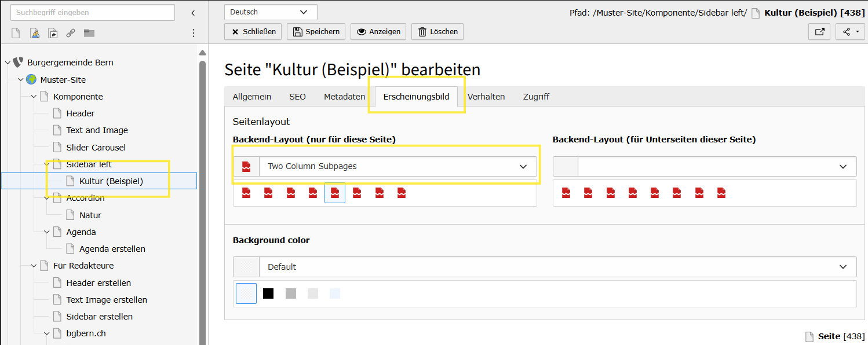868x345 pixels.
Task: Click the folder icon in tree toolbar
Action: click(89, 33)
